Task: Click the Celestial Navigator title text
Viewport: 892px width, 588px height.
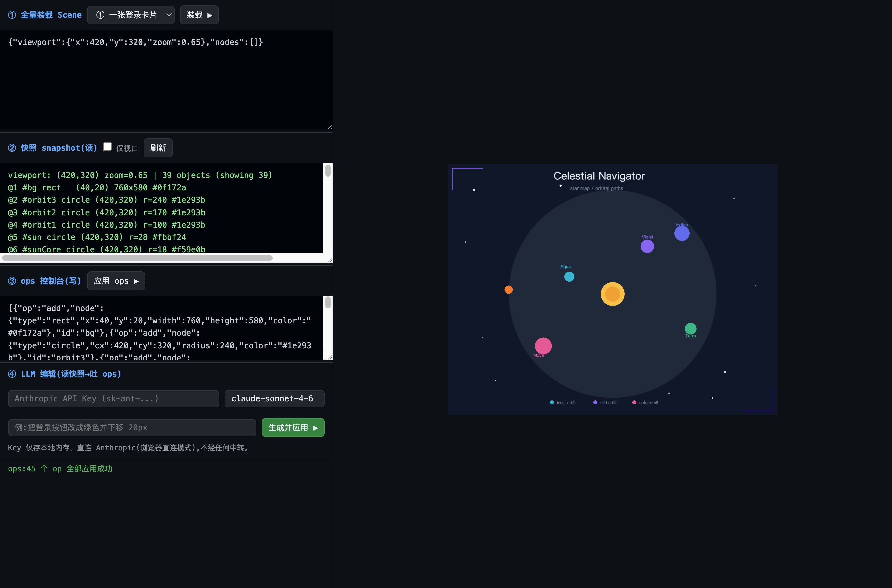Action: (599, 176)
